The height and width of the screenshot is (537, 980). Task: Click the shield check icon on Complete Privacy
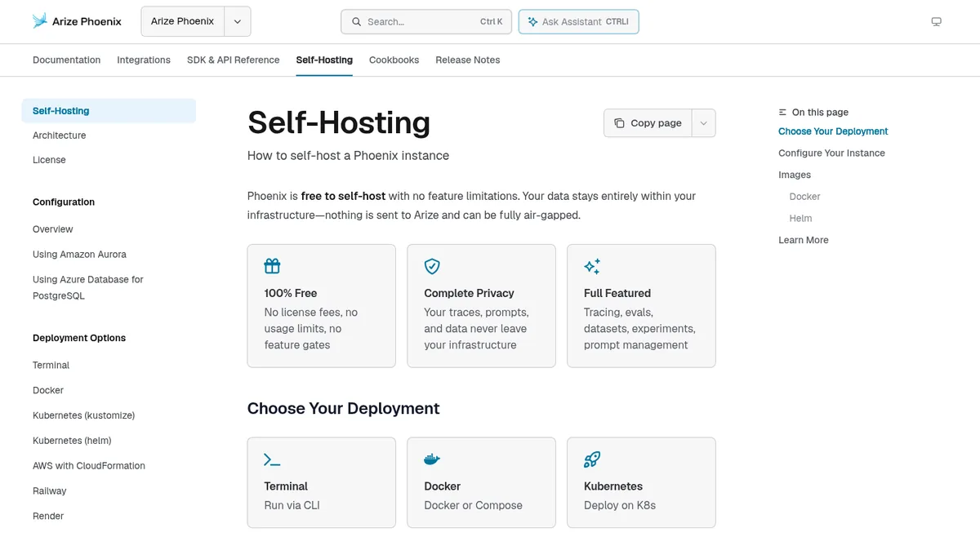point(432,266)
